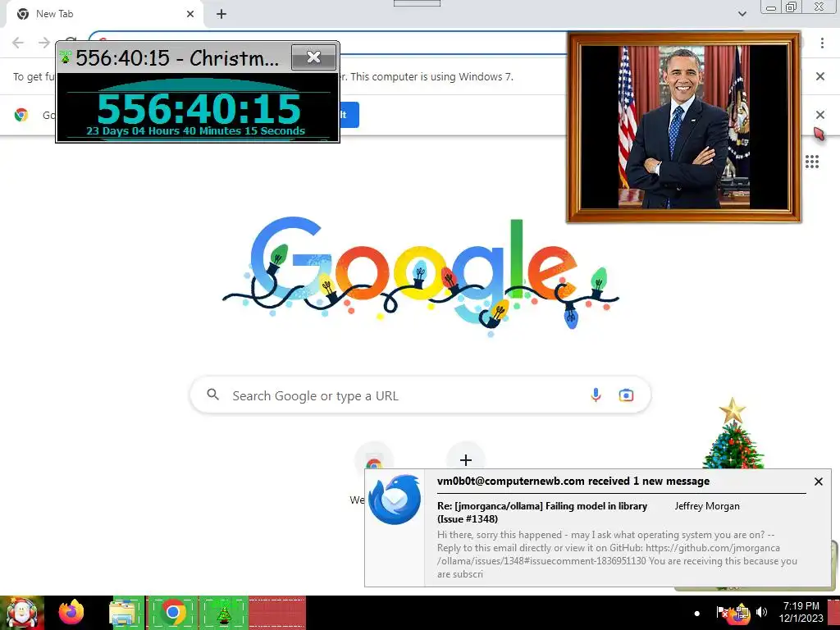Image resolution: width=840 pixels, height=630 pixels.
Task: Click the 556:40:15 countdown timer display
Action: pos(199,109)
